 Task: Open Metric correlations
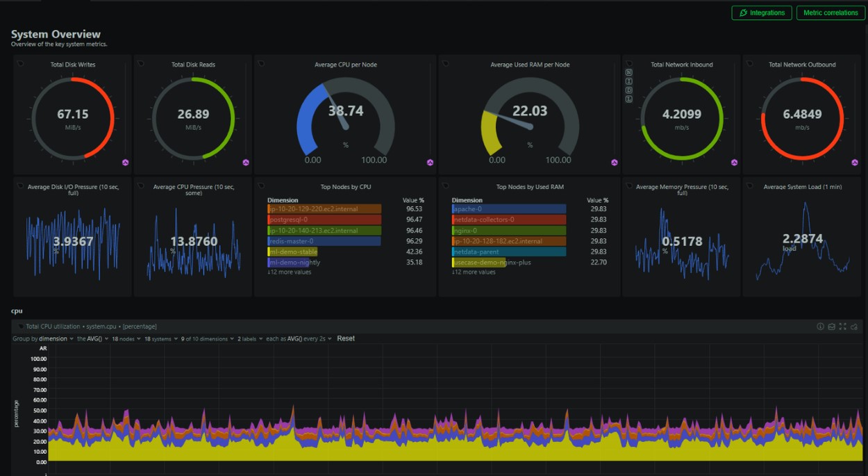(x=831, y=13)
